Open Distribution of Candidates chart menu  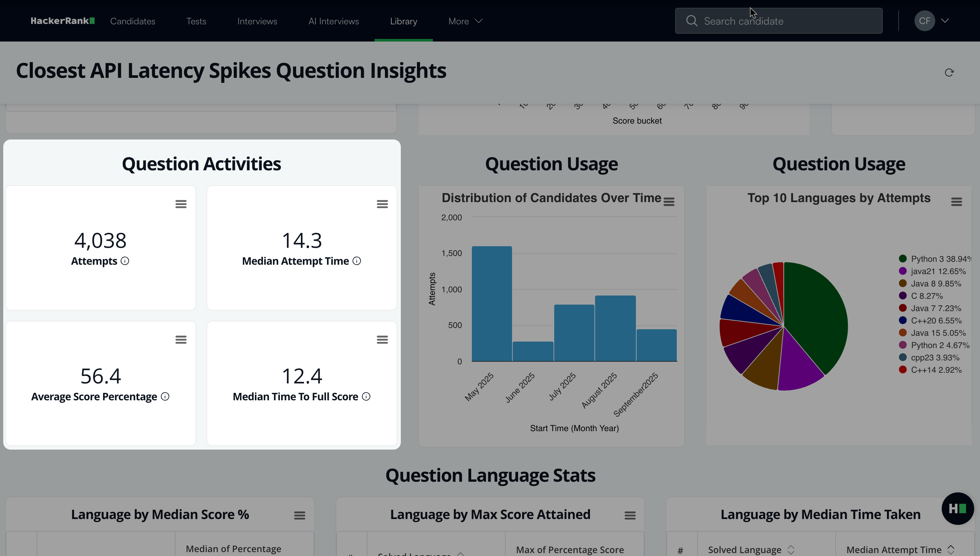(x=669, y=202)
